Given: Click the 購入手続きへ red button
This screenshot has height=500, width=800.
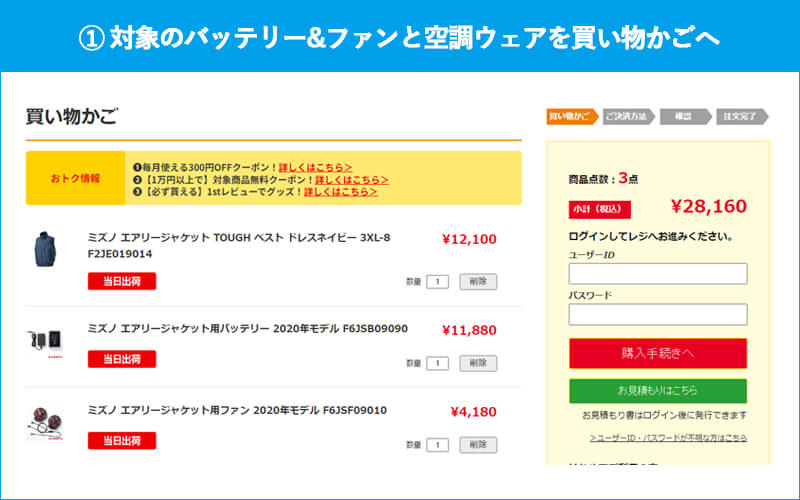Looking at the screenshot, I should pos(657,353).
